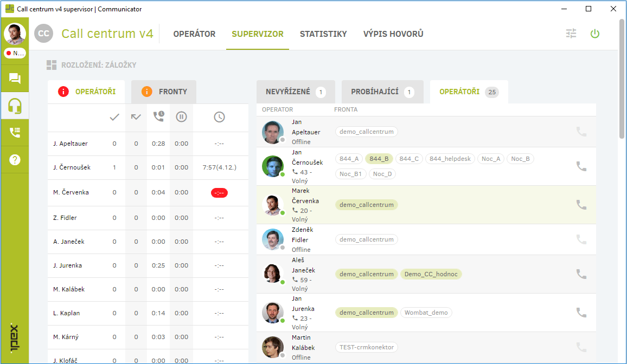Click the phone icon in Jan Apeltauer row
The height and width of the screenshot is (364, 627).
pos(581,131)
